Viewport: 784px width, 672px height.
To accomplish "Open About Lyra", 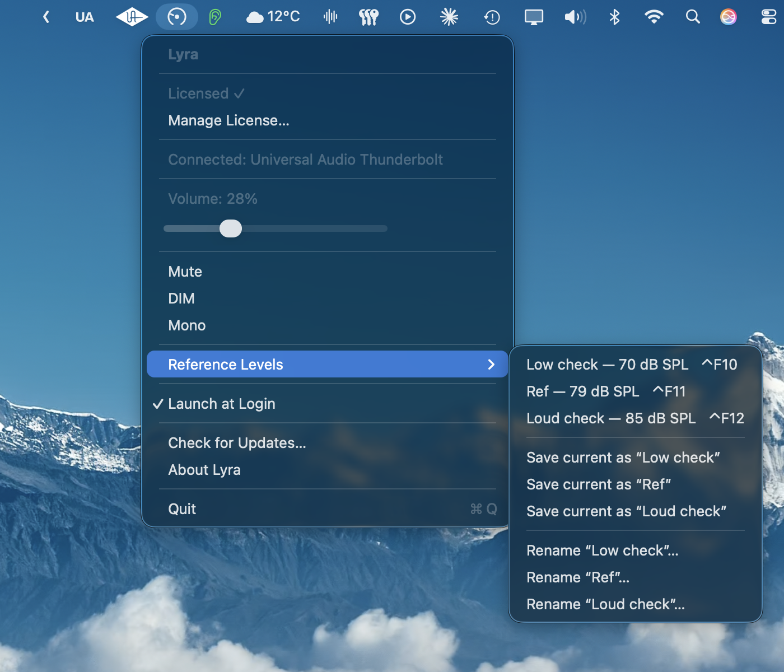I will click(x=328, y=470).
